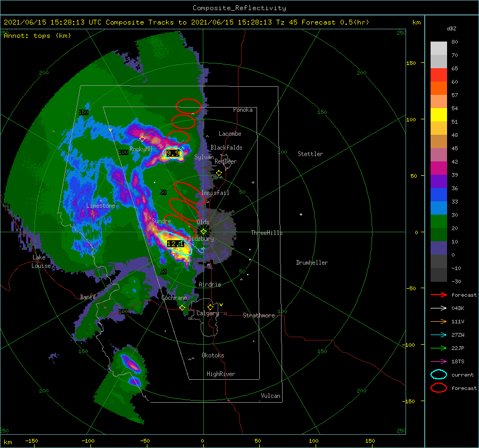Click the orange 111V arrow legend icon
The width and height of the screenshot is (479, 448).
[439, 321]
